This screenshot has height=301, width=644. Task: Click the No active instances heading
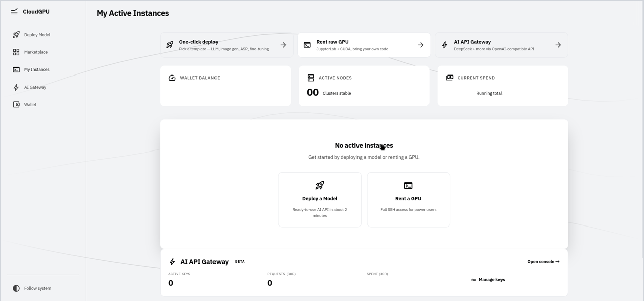pos(364,145)
